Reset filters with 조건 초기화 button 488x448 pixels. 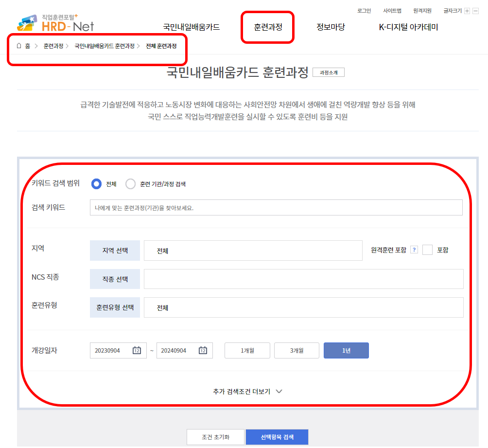click(x=215, y=437)
